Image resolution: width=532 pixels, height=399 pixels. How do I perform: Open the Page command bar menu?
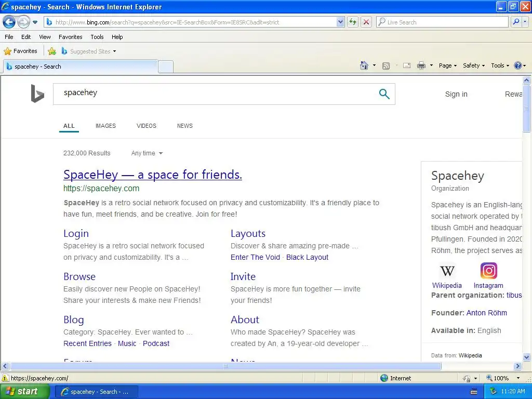pos(448,65)
